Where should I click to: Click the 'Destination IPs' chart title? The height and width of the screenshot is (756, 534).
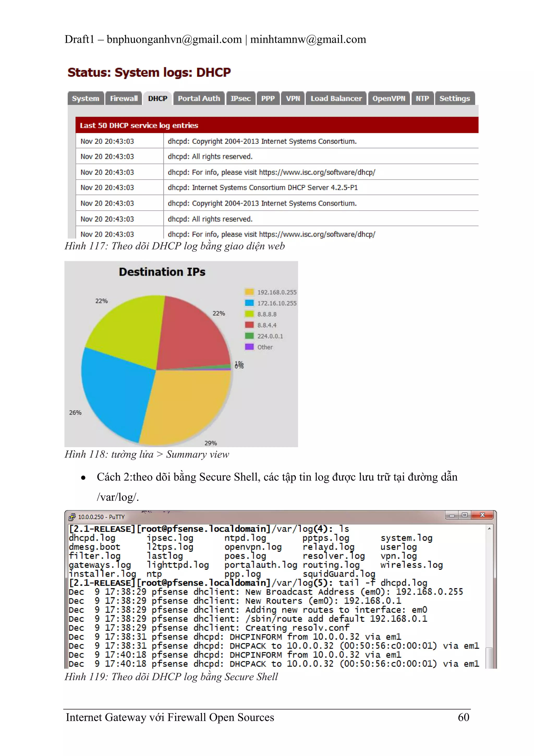coord(162,272)
